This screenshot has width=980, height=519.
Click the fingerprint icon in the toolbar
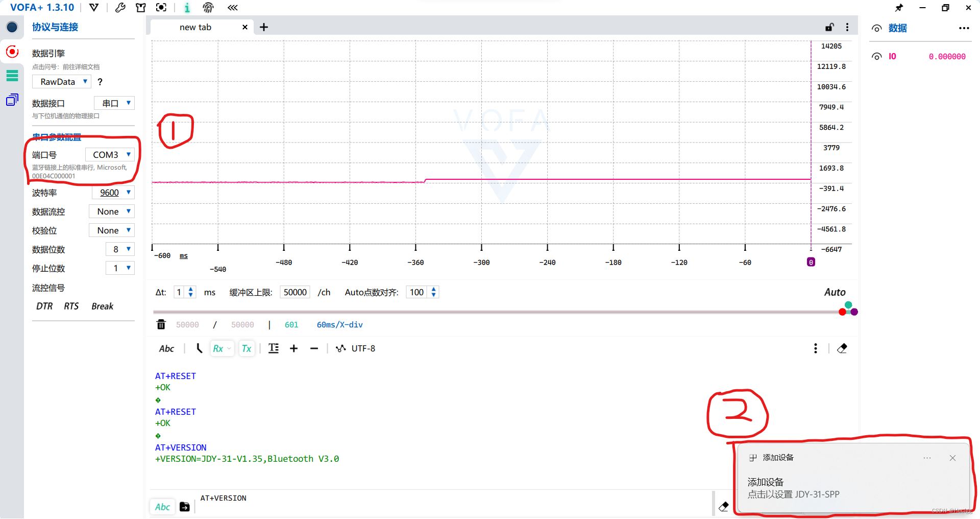pos(208,8)
